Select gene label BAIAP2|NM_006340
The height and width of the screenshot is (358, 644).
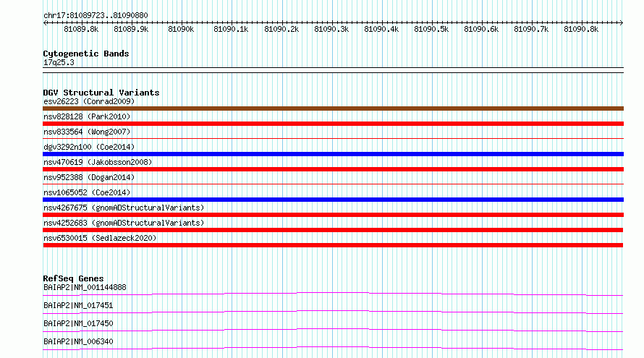pos(78,341)
